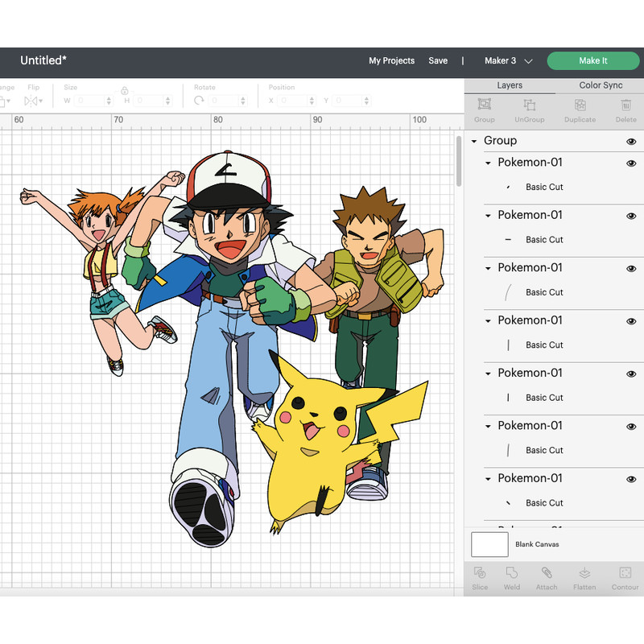Hide the topmost Pokemon-01 layer
644x644 pixels.
pyautogui.click(x=633, y=163)
